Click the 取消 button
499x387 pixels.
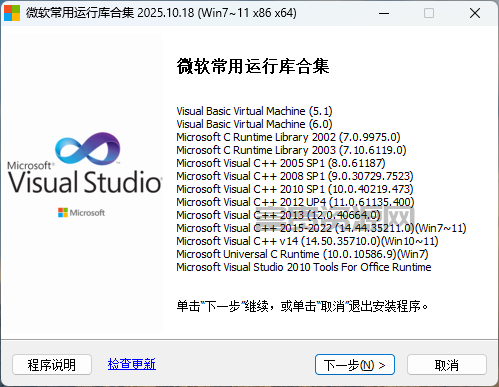(x=447, y=365)
